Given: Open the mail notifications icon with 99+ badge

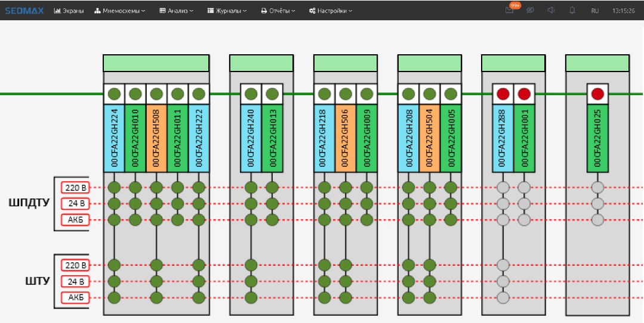Looking at the screenshot, I should (509, 11).
